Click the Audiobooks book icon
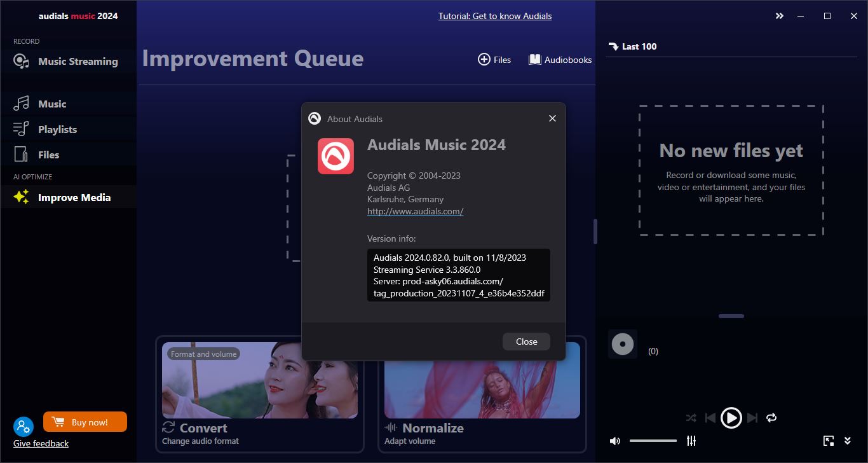 tap(535, 59)
